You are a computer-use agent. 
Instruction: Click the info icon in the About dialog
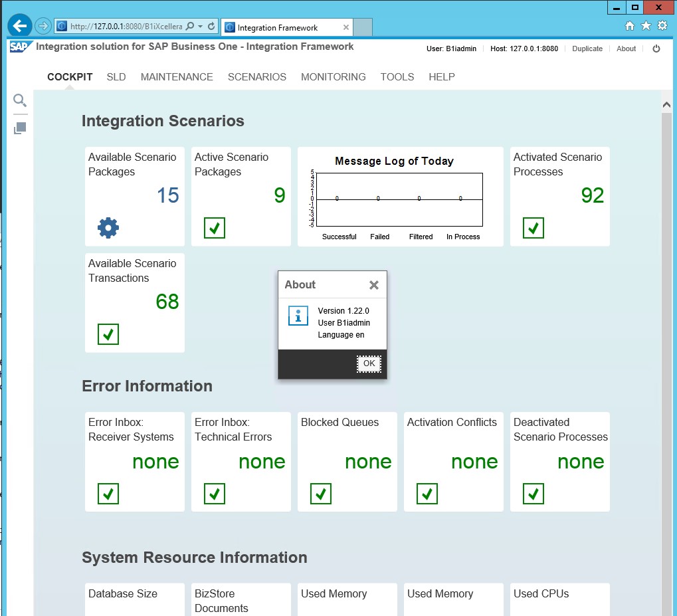point(297,316)
